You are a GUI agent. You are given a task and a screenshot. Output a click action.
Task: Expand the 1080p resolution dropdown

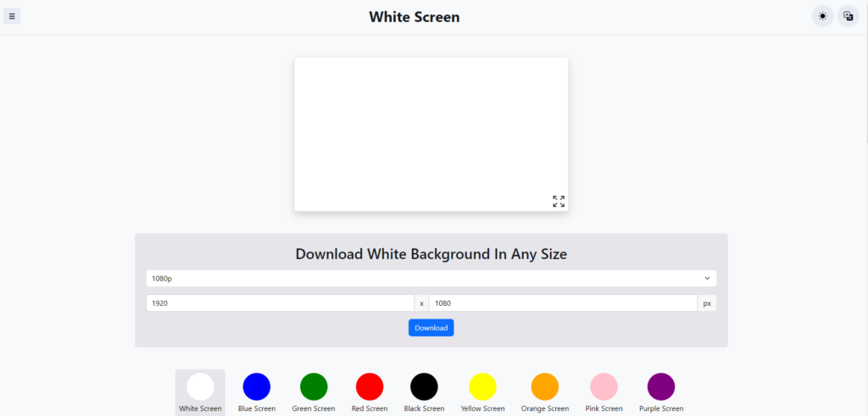tap(431, 278)
